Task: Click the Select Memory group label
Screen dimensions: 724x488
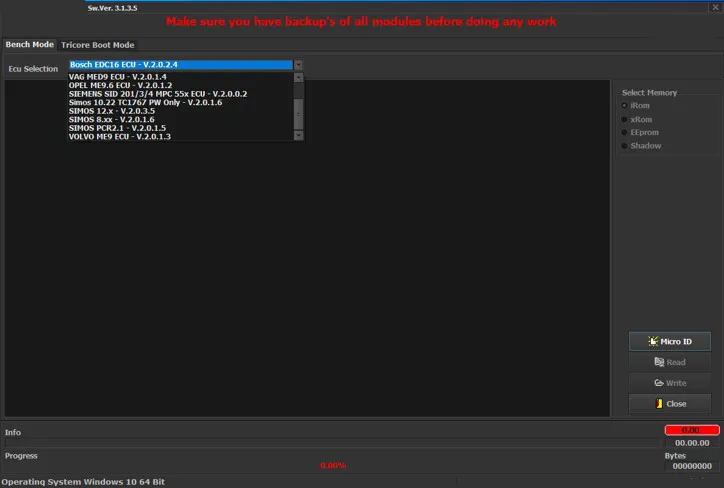Action: point(649,93)
